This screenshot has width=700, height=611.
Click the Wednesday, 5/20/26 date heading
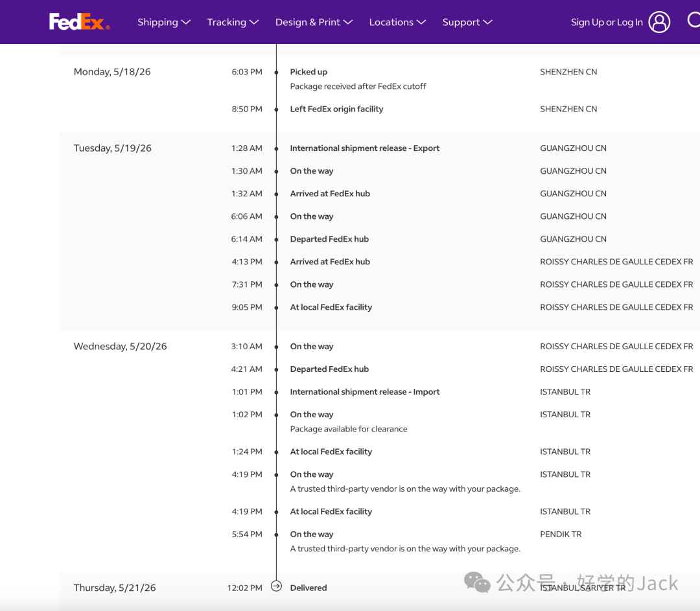(120, 347)
